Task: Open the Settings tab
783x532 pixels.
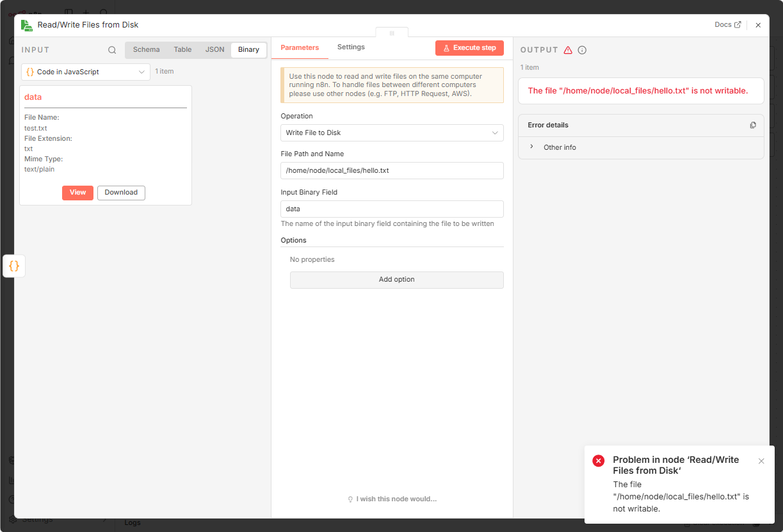Action: click(x=351, y=47)
